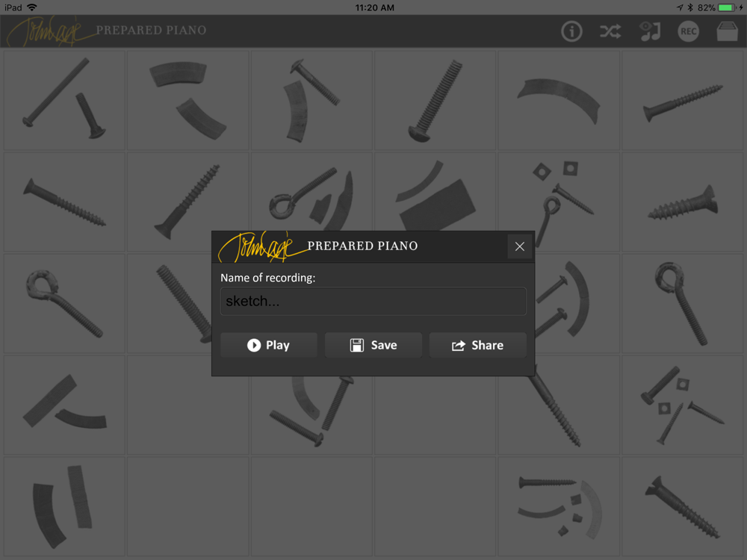Start recording with the REC button
Image resolution: width=747 pixels, height=560 pixels.
click(x=688, y=31)
